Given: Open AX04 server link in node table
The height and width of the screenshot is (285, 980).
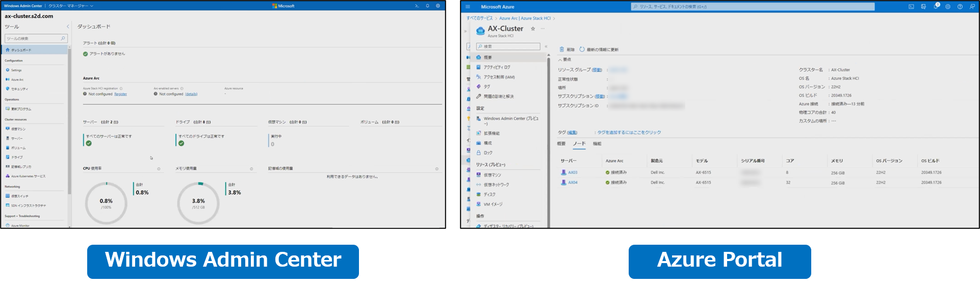Looking at the screenshot, I should (x=573, y=183).
